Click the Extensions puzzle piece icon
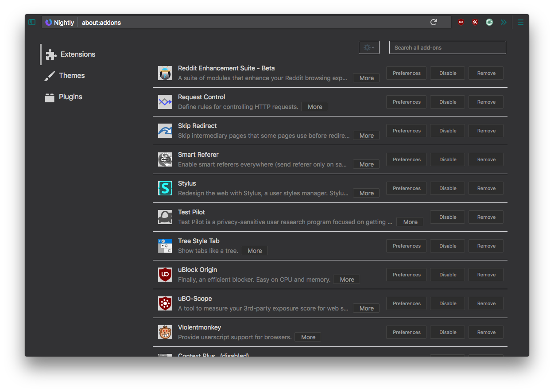Image resolution: width=554 pixels, height=392 pixels. 51,54
